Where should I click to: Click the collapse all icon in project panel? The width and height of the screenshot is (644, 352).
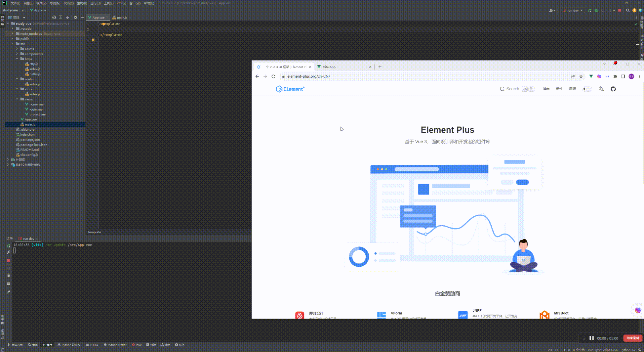pos(67,18)
